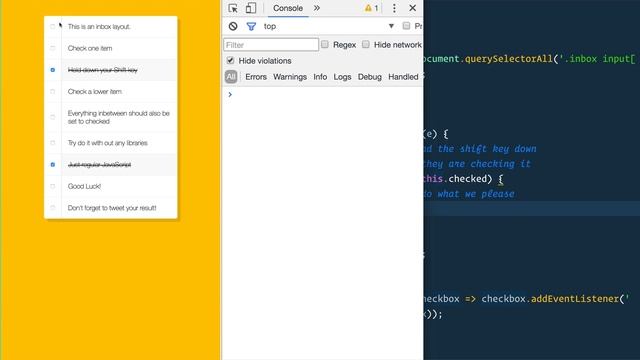Check the 'Good Luck!' checkbox

tap(53, 186)
